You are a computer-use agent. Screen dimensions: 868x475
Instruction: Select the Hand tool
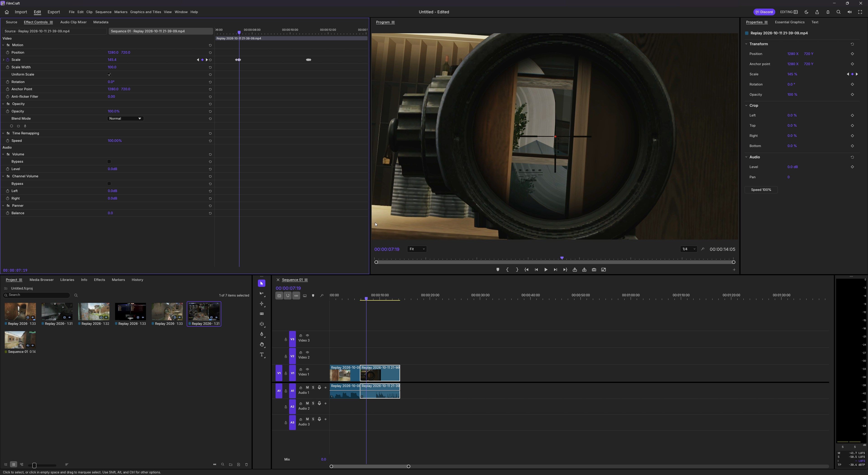click(262, 344)
